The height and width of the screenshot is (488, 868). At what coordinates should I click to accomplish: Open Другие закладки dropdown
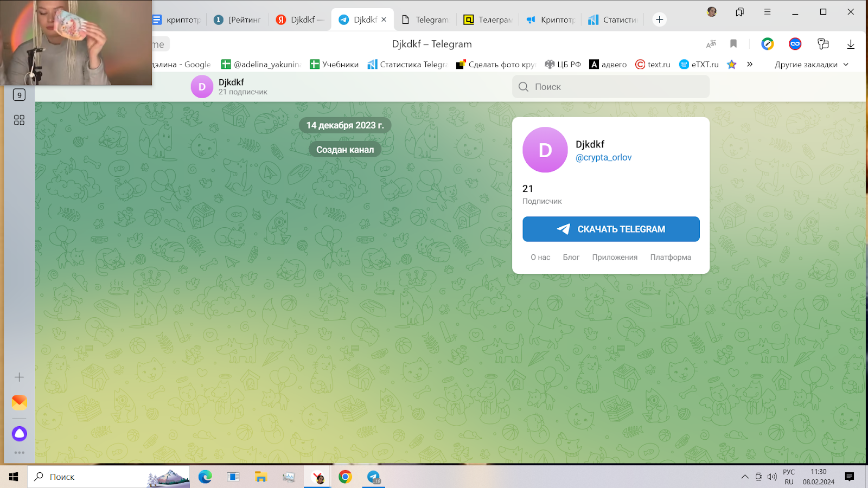click(x=811, y=65)
